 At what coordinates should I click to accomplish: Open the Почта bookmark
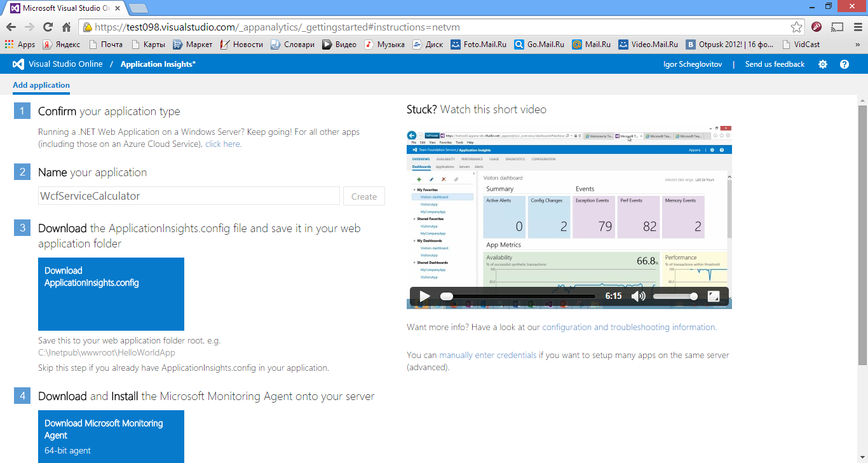[x=105, y=45]
